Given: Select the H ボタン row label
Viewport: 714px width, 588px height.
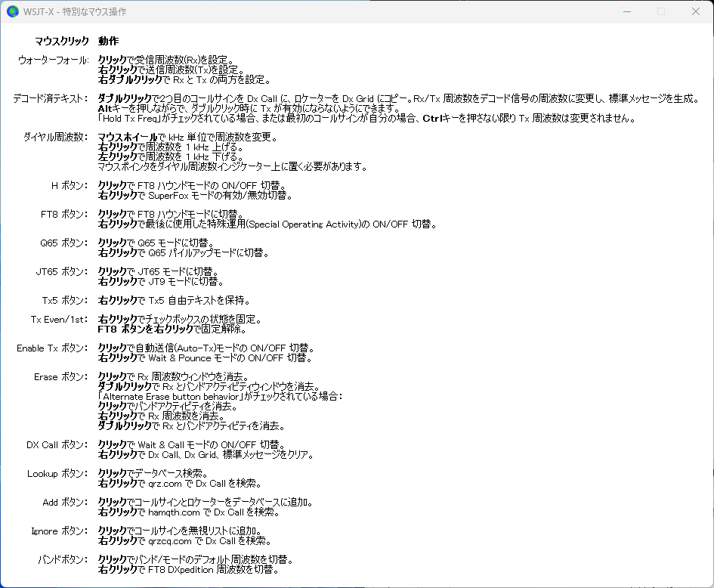Looking at the screenshot, I should pos(70,185).
